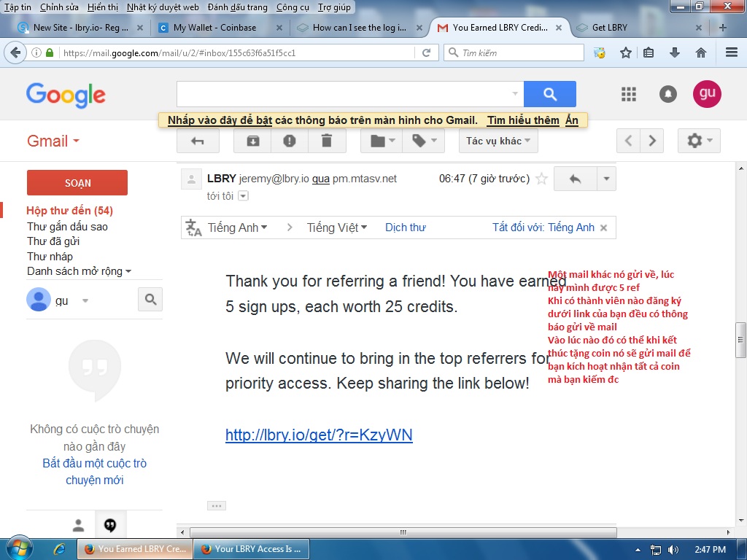Archive the email with archive icon
The width and height of the screenshot is (747, 560).
pyautogui.click(x=252, y=141)
